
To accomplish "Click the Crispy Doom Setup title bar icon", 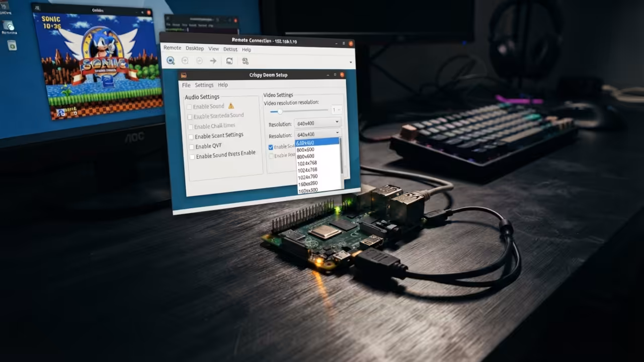I will (184, 75).
